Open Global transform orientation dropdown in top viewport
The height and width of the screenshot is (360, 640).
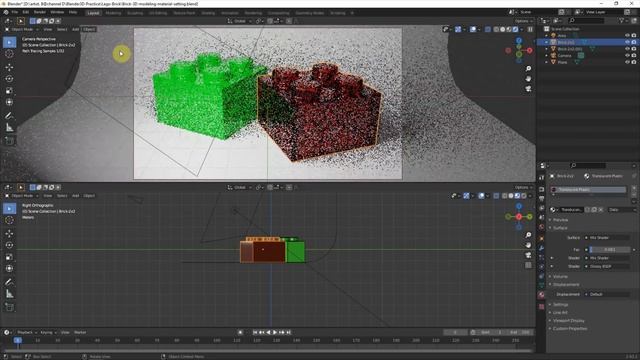click(x=239, y=21)
